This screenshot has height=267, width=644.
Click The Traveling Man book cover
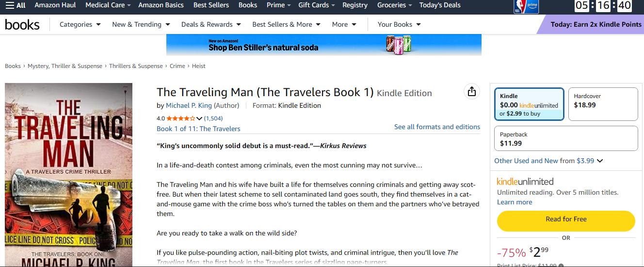69,175
